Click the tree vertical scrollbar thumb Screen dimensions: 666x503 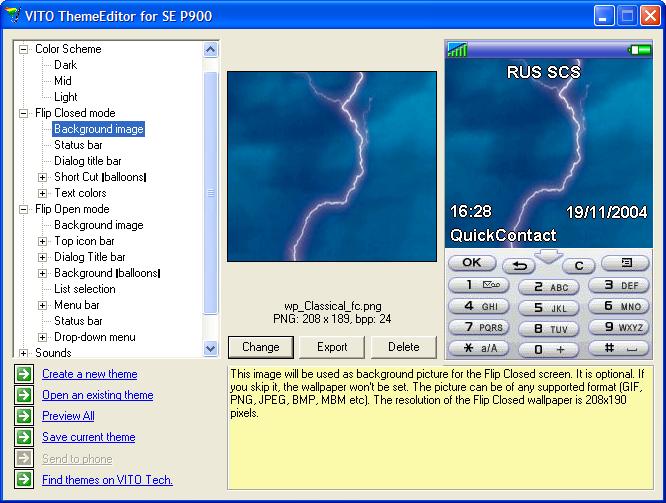tap(210, 193)
